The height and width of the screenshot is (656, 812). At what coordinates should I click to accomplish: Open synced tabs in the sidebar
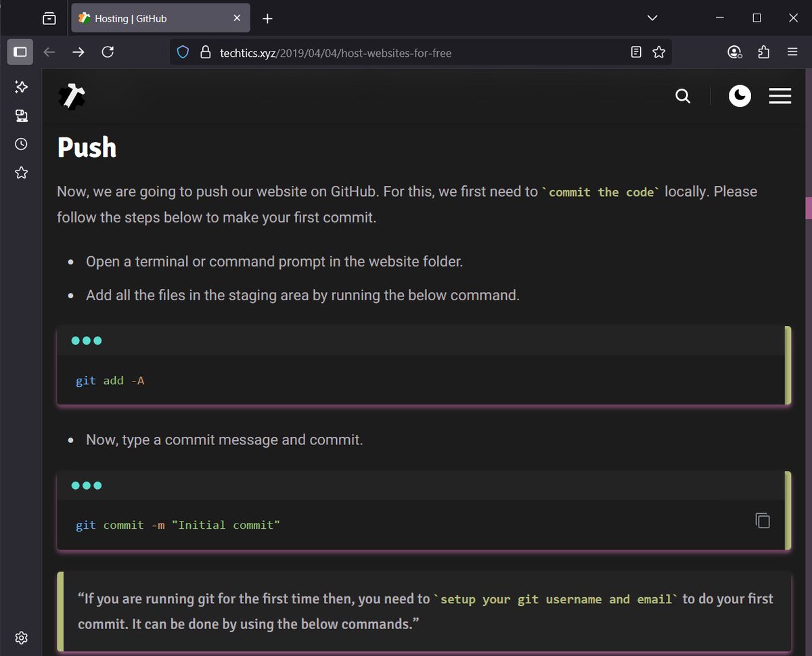[21, 116]
